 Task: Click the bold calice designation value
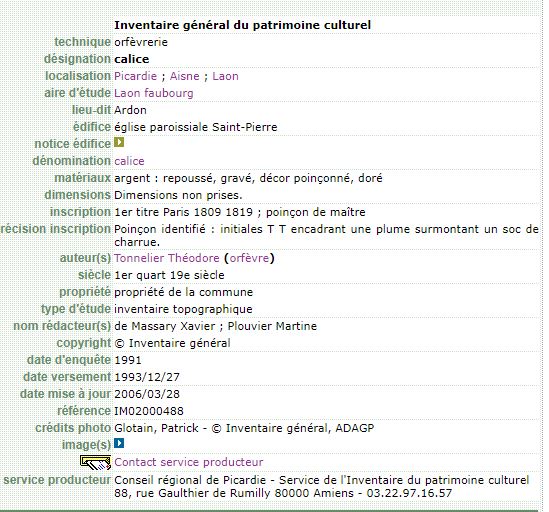pos(132,59)
